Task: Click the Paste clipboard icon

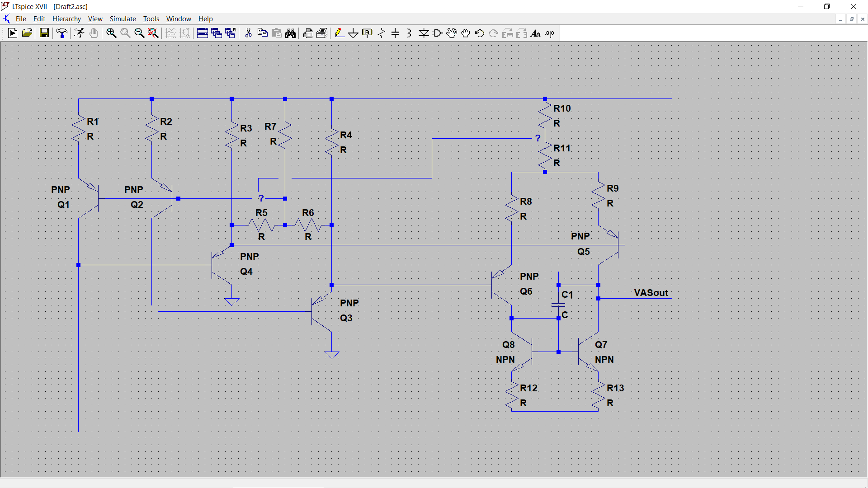Action: [277, 33]
